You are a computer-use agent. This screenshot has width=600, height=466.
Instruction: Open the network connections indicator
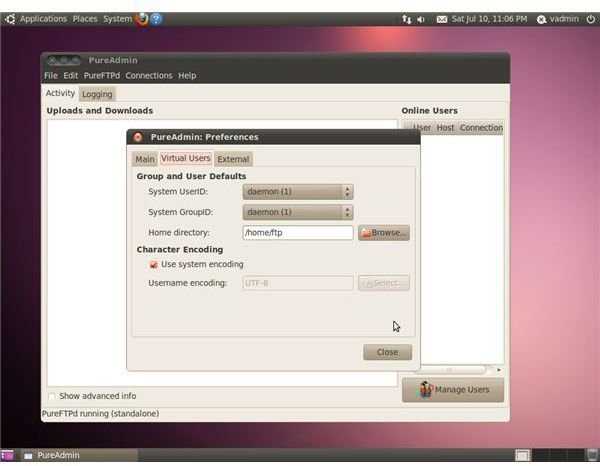[x=406, y=19]
